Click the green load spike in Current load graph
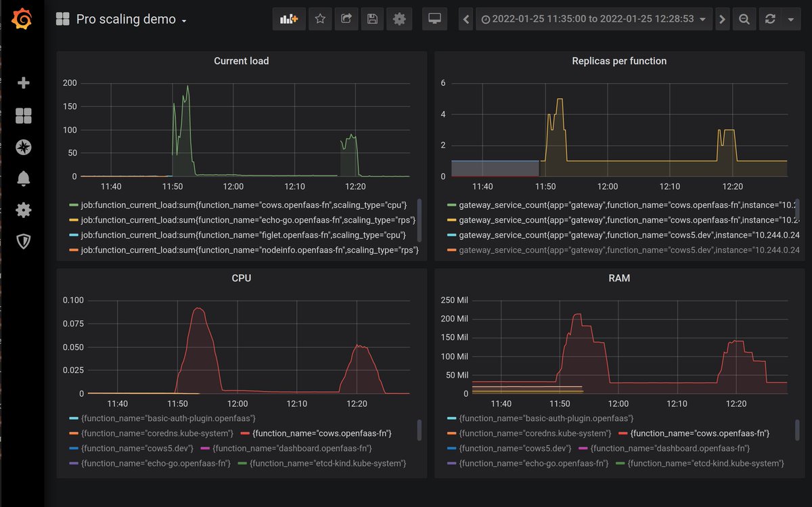Screen dimensions: 812x507 (187, 87)
